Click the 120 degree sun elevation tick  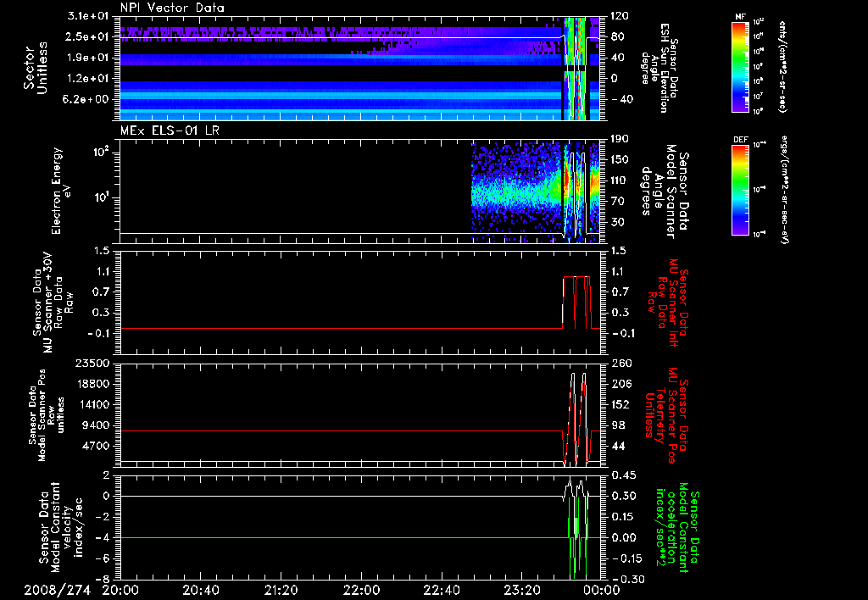pyautogui.click(x=620, y=16)
